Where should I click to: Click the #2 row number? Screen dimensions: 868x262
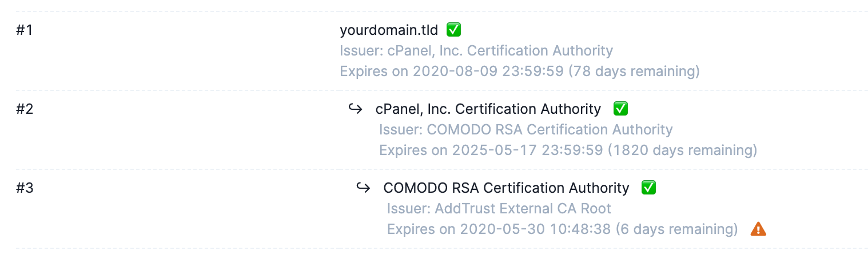tap(25, 109)
